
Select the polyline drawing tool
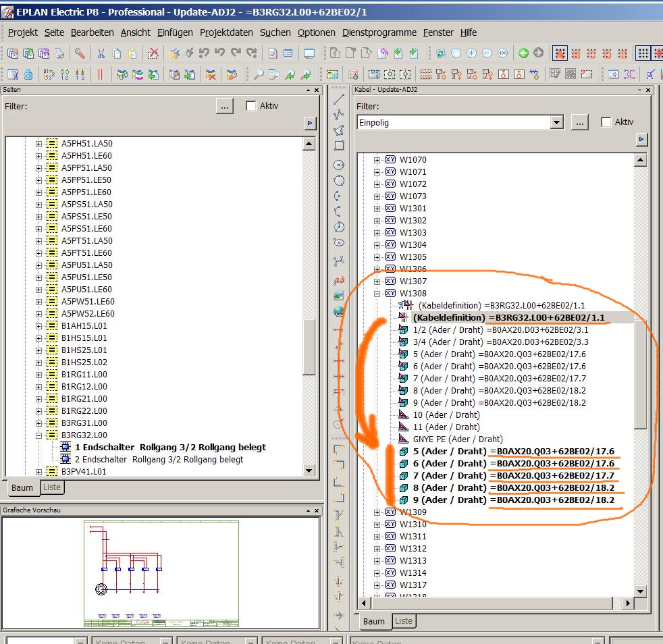pyautogui.click(x=339, y=115)
